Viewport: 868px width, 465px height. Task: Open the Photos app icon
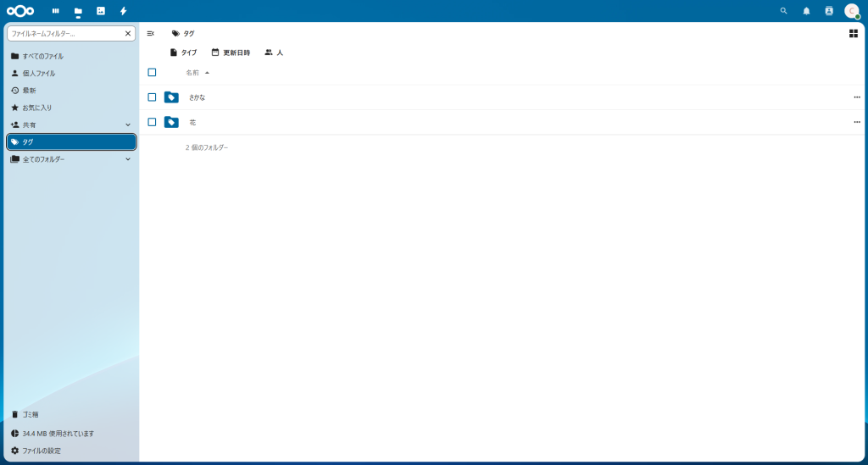point(101,11)
